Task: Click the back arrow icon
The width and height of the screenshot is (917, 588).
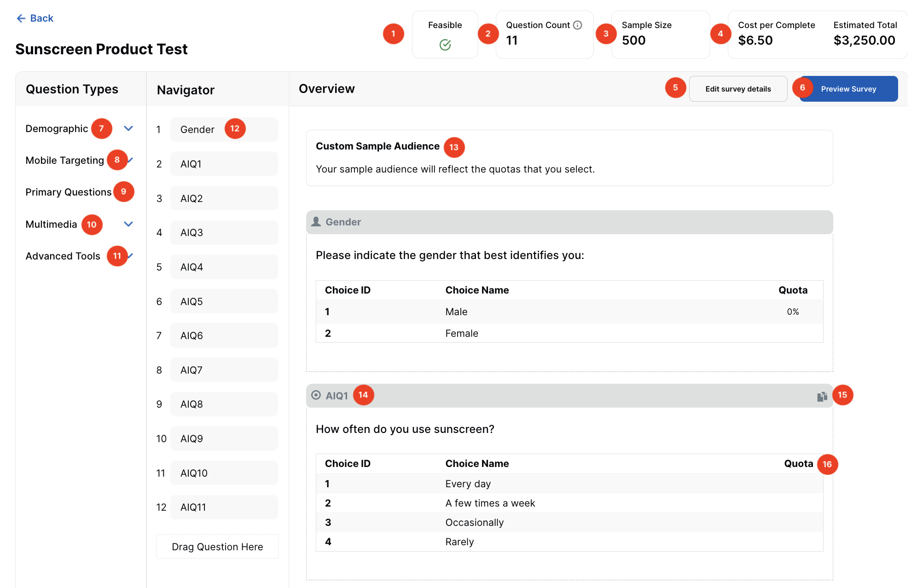Action: click(21, 18)
